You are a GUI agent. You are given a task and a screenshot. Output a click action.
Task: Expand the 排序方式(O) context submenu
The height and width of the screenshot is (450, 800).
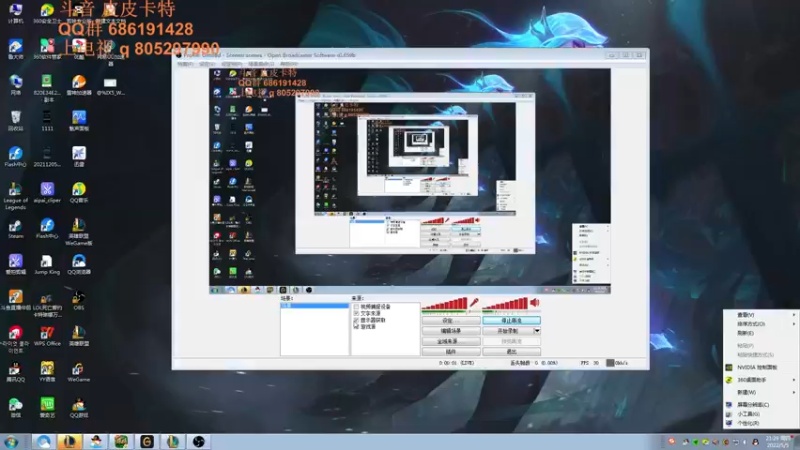coord(761,324)
